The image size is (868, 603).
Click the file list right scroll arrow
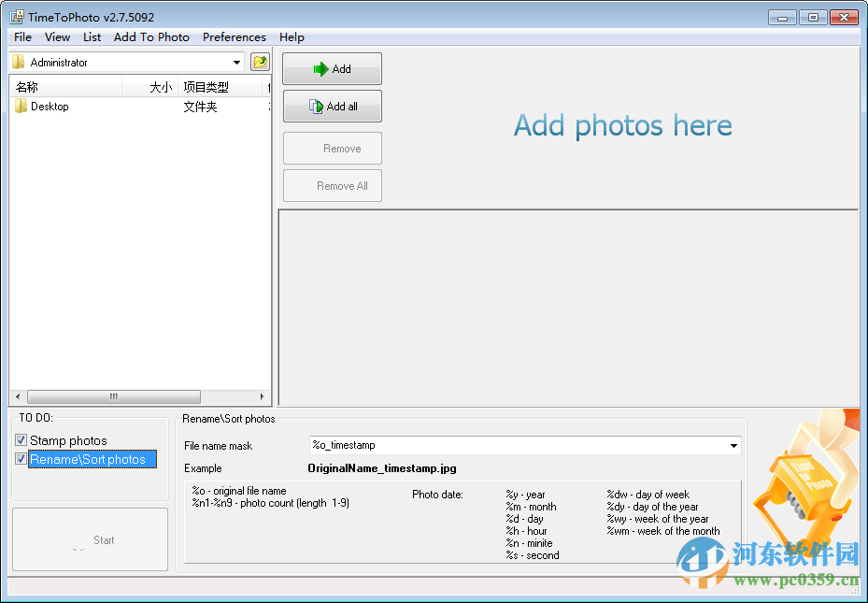[262, 396]
